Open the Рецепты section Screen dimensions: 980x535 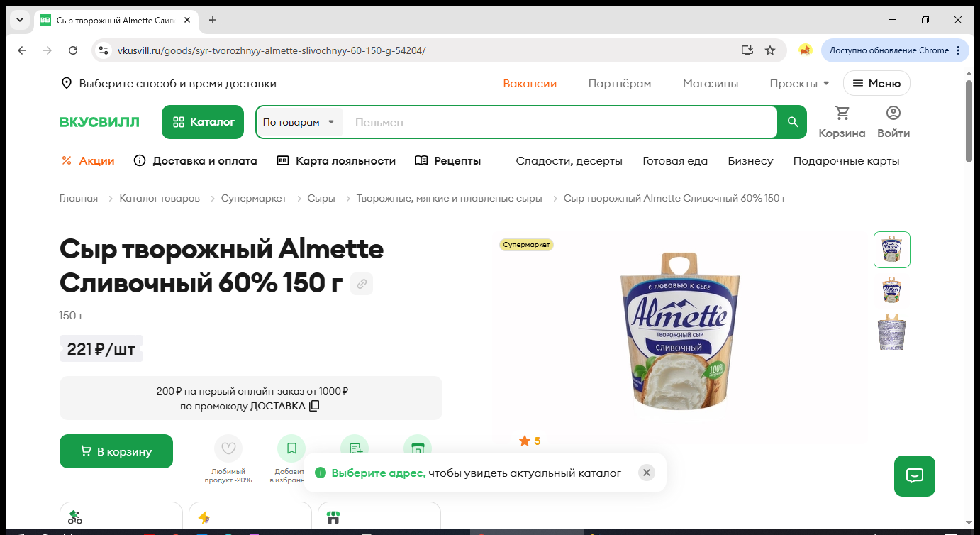pyautogui.click(x=447, y=161)
